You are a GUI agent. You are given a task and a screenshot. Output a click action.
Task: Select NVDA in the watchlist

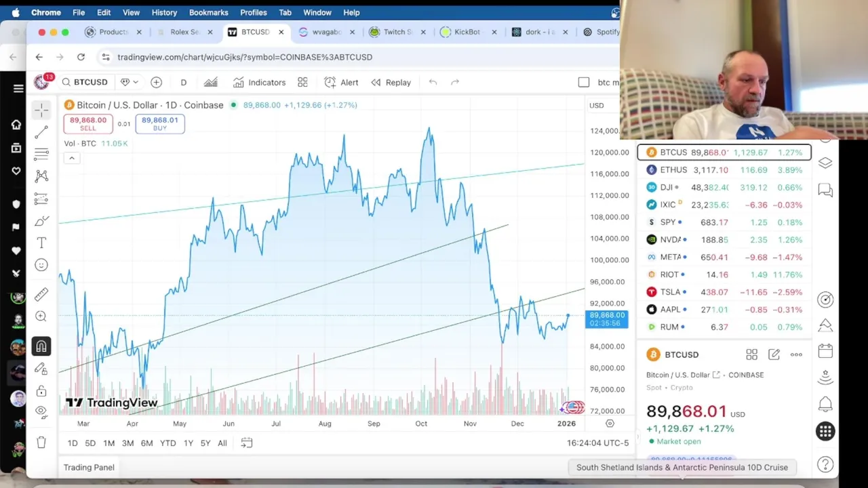[724, 240]
